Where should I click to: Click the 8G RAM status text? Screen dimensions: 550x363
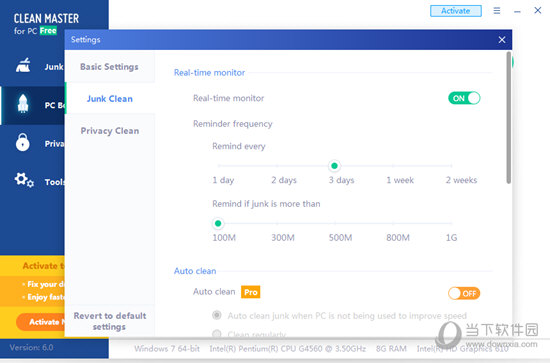coord(391,349)
